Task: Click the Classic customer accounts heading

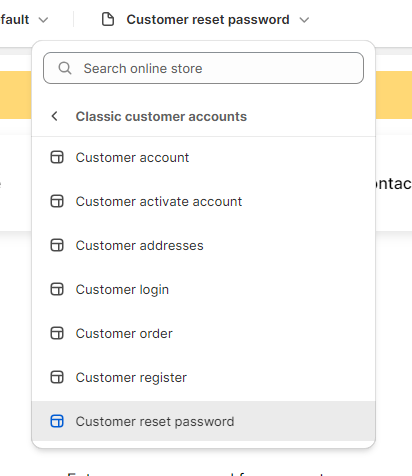Action: coord(161,116)
